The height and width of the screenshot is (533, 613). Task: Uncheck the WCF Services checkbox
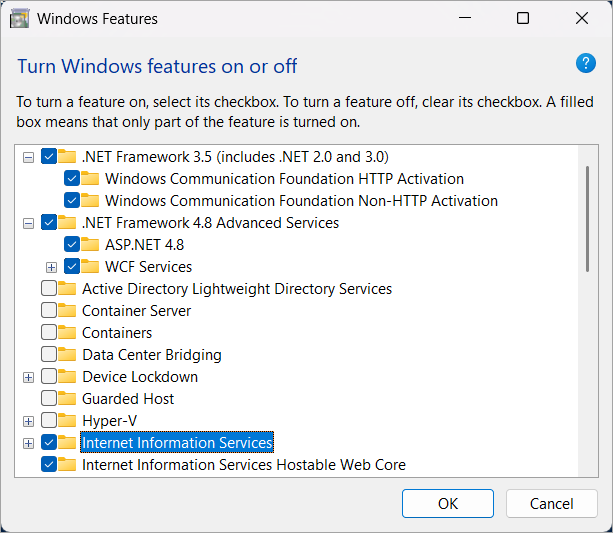72,266
